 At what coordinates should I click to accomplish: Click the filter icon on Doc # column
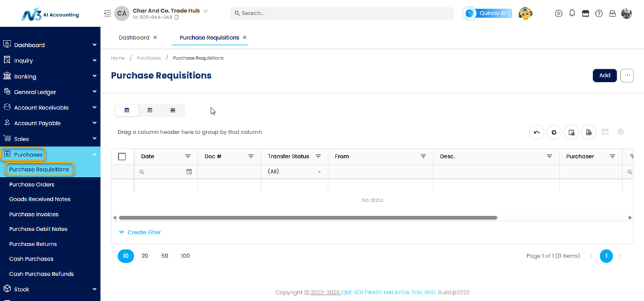[x=250, y=156]
